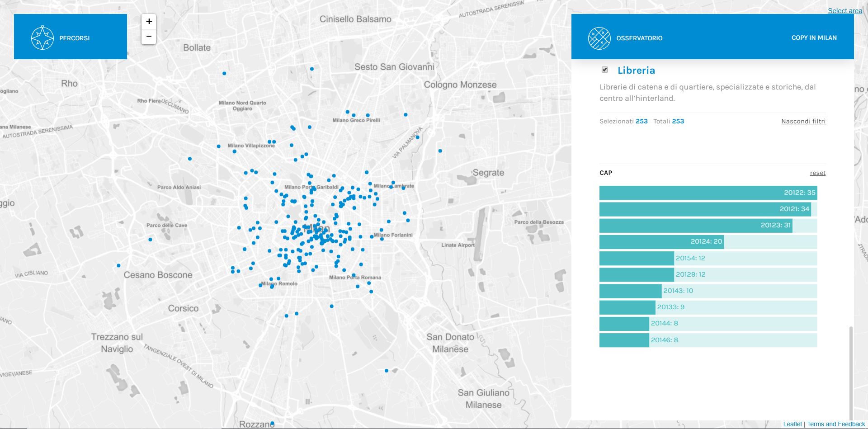Filter by CAP bar 20124: 20
Viewport: 868px width, 429px height.
(708, 242)
